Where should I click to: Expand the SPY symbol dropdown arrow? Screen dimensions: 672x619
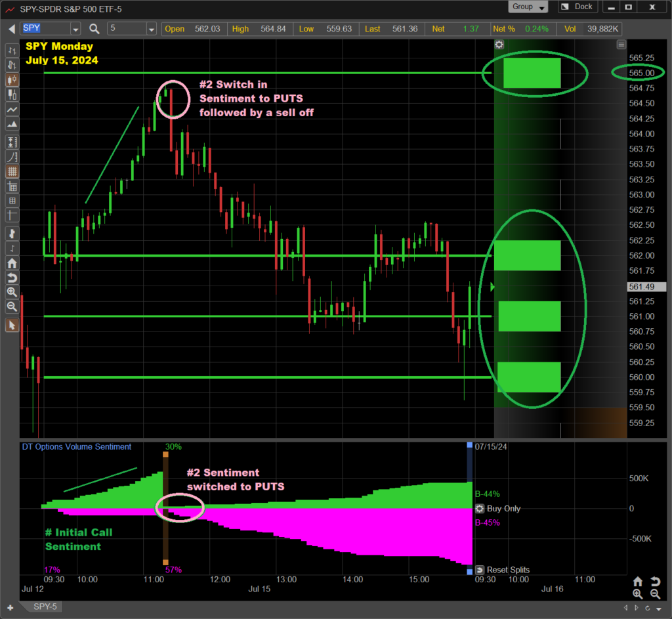[75, 29]
